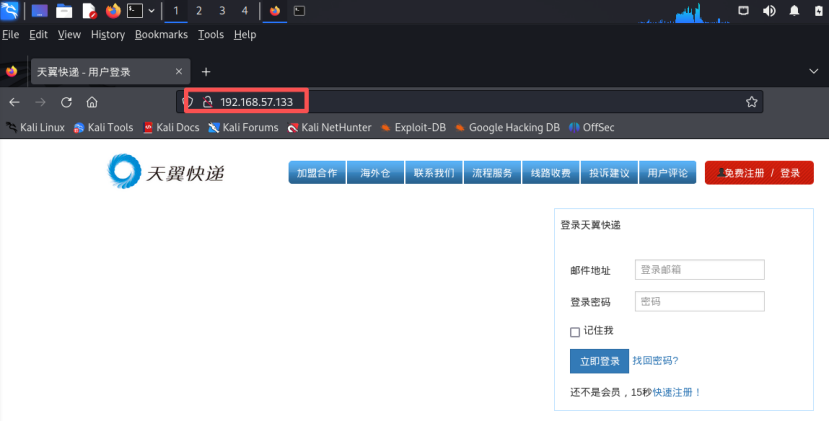Open the Kali NetHunter bookmark
Viewport: 829px width, 422px height.
[x=329, y=127]
